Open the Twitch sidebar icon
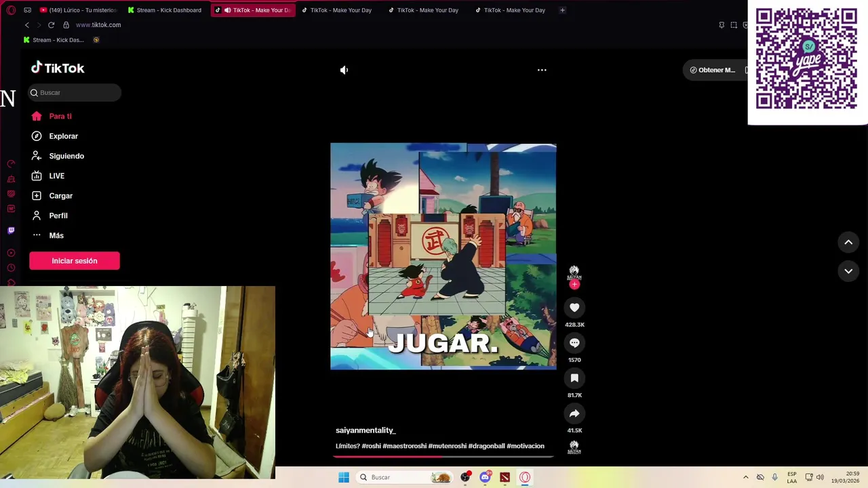 point(11,230)
